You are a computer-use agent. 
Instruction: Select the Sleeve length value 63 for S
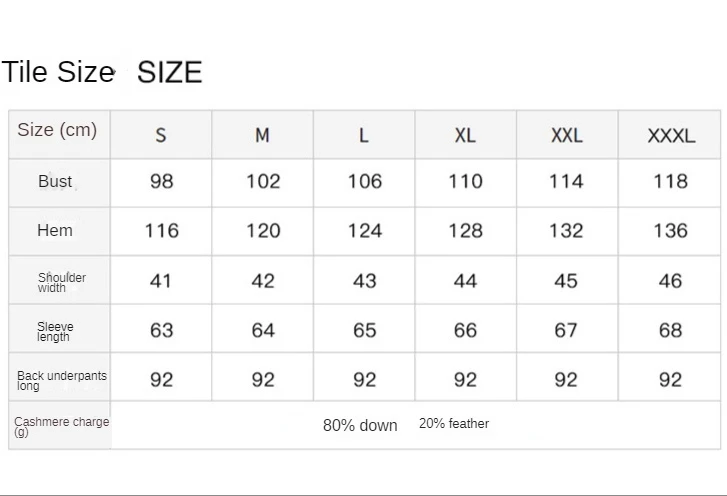(x=161, y=330)
